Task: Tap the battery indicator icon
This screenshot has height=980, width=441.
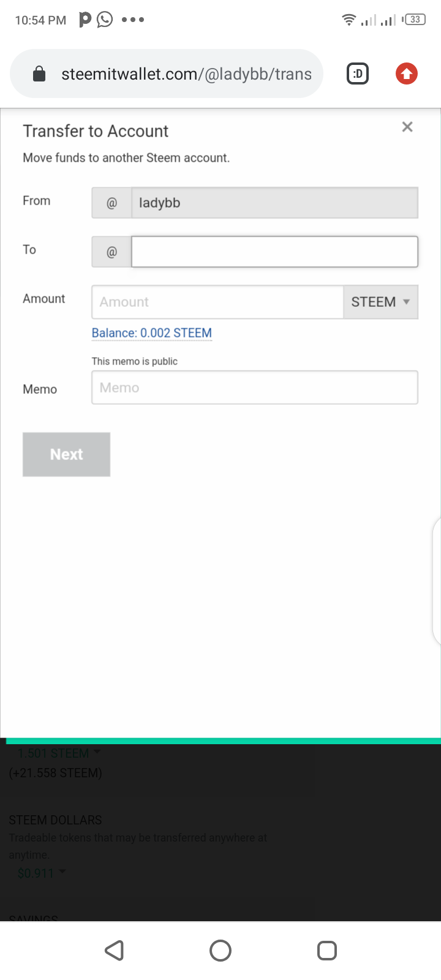Action: tap(415, 20)
